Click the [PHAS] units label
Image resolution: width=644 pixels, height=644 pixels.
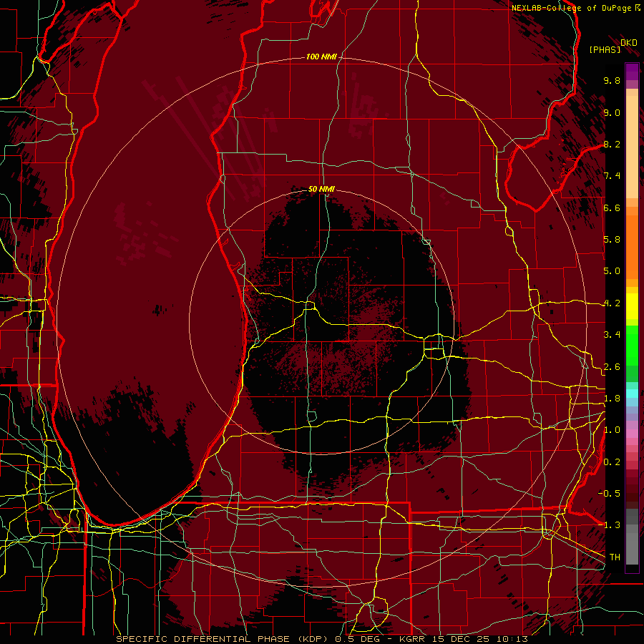pyautogui.click(x=605, y=49)
